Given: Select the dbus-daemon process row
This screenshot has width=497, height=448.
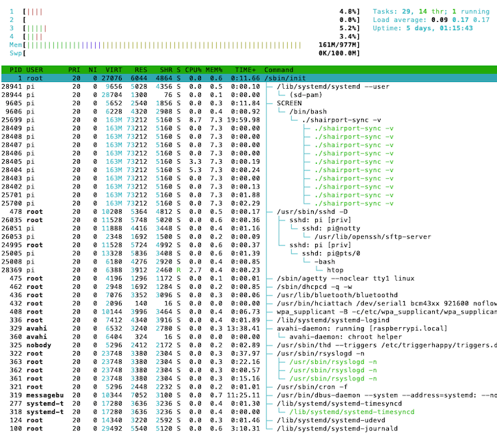Looking at the screenshot, I should 249,395.
